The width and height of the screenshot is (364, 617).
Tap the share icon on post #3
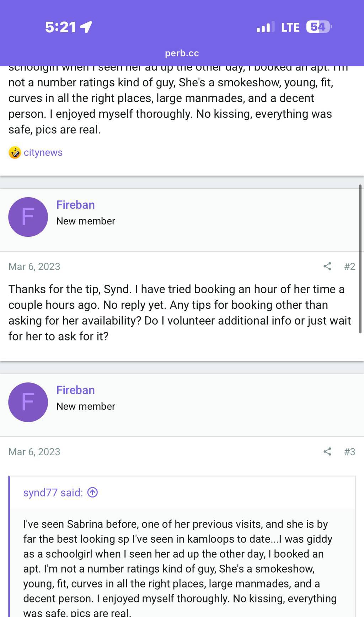pos(327,451)
